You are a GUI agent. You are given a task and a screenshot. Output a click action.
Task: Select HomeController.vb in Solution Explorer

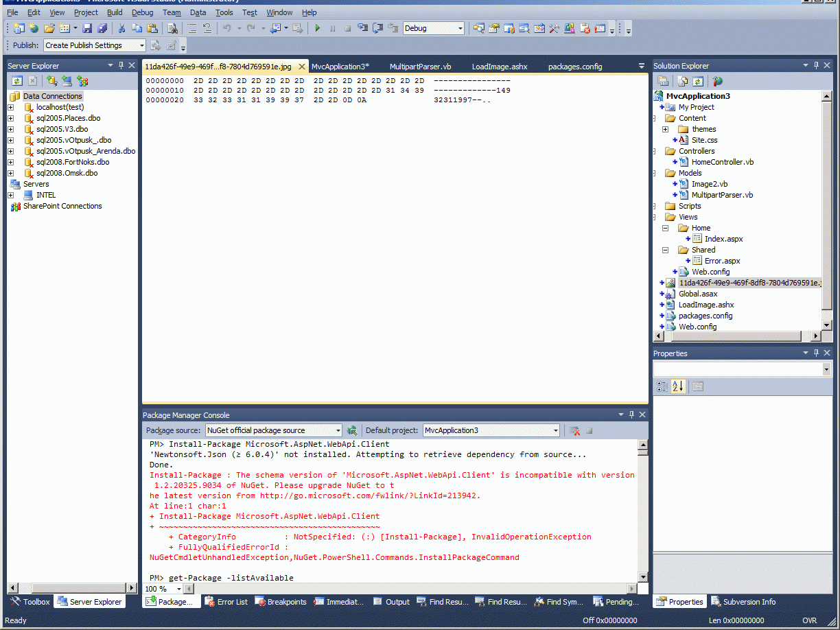click(x=722, y=162)
